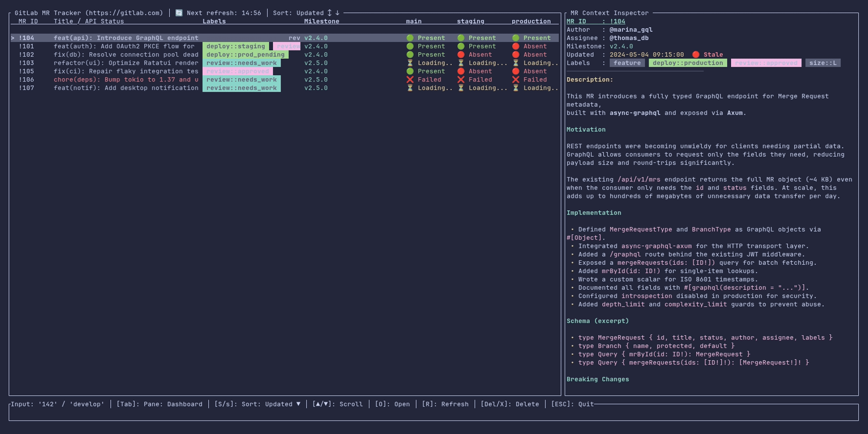Click the [▲/▼]: Scroll shortcut

[338, 404]
